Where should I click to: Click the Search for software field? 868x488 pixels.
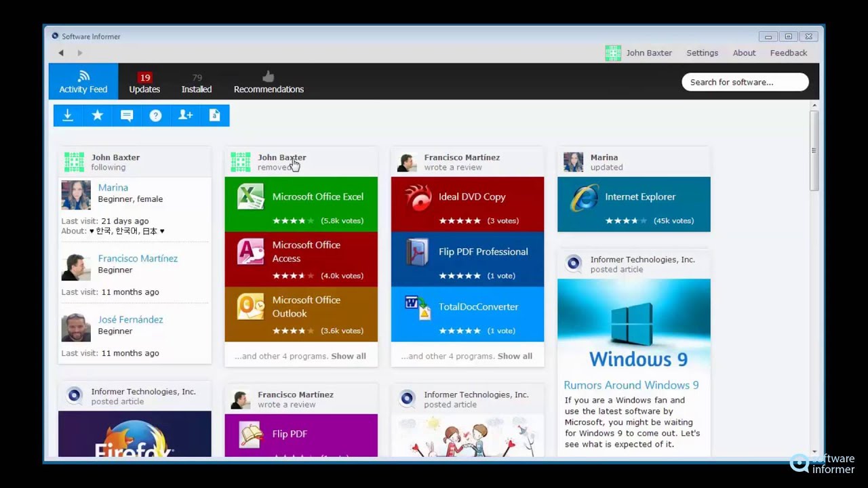(x=745, y=82)
